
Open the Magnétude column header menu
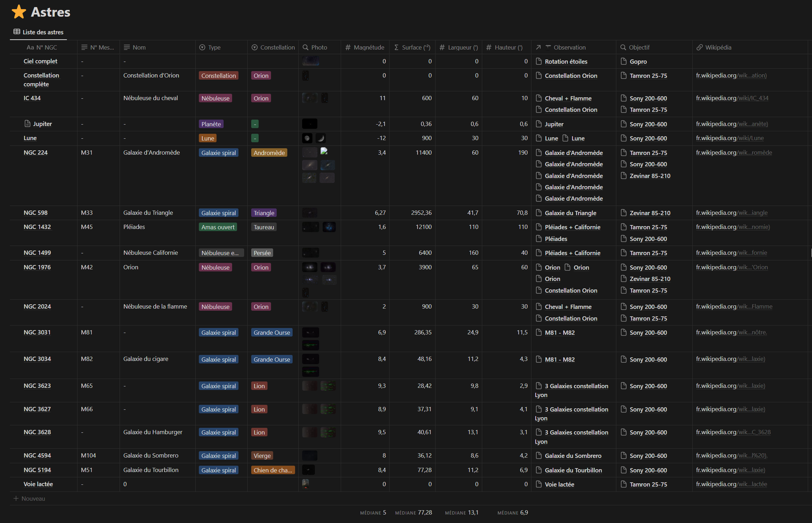369,47
